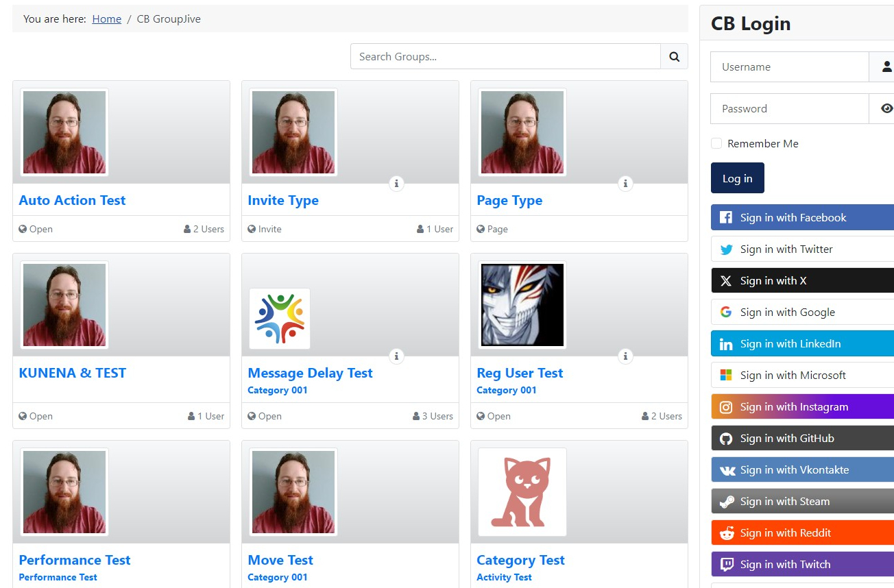Click '2 Users' on Reg User Test card
The image size is (894, 588).
tap(662, 416)
